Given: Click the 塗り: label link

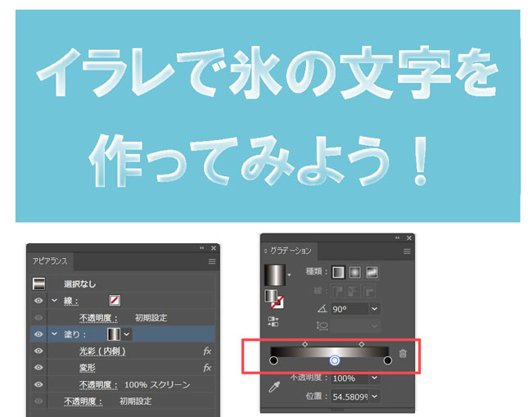Looking at the screenshot, I should coord(74,334).
